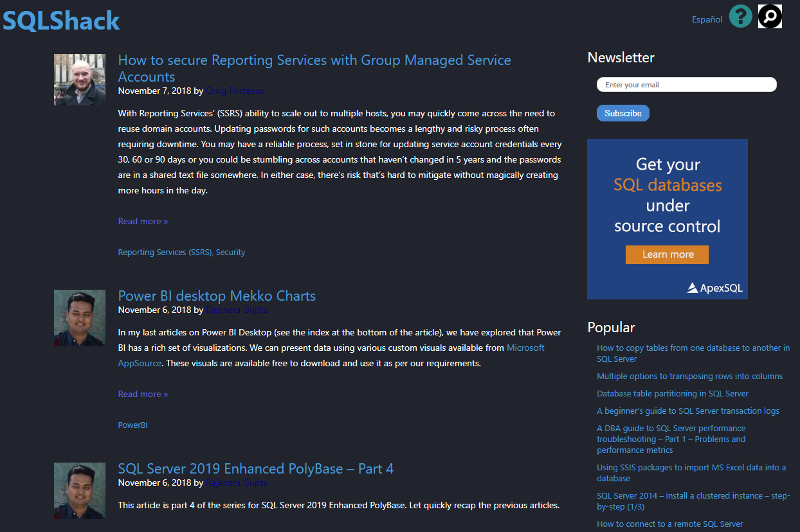
Task: Focus the newsletter email input field
Action: 687,85
